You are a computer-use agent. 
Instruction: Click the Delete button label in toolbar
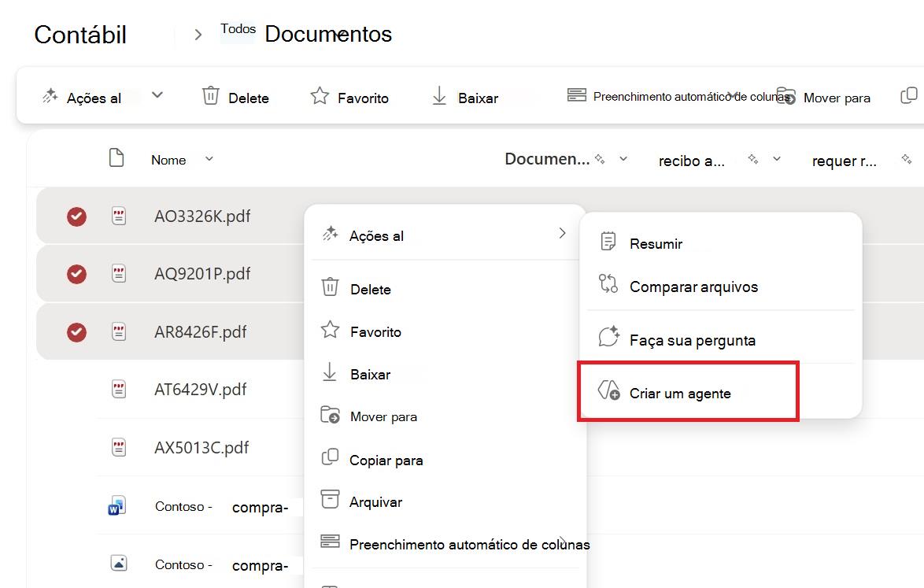click(249, 98)
